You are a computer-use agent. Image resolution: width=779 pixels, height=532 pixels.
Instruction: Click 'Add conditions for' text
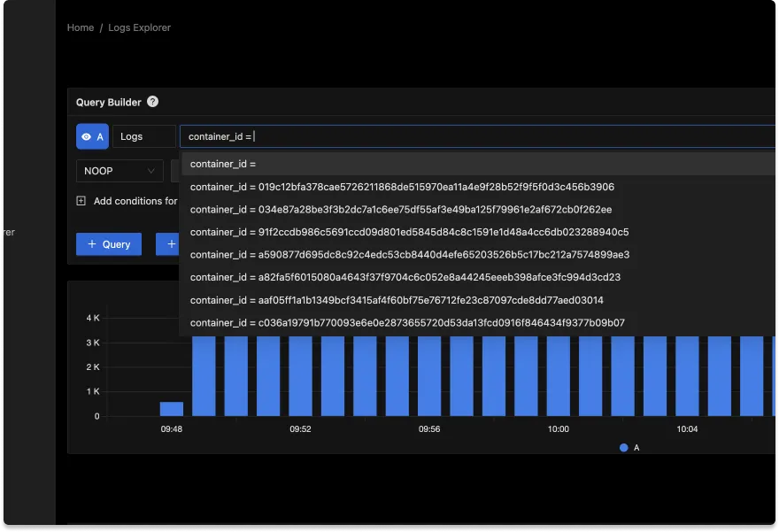click(135, 201)
